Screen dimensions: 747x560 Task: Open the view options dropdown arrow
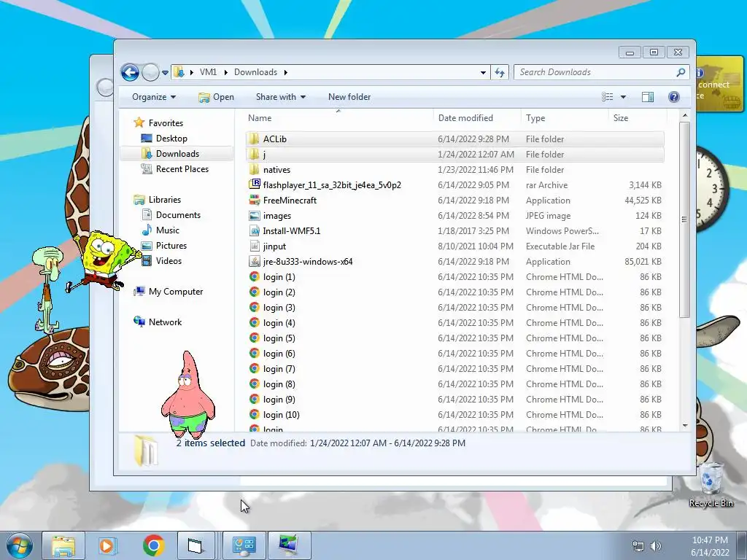tap(623, 97)
